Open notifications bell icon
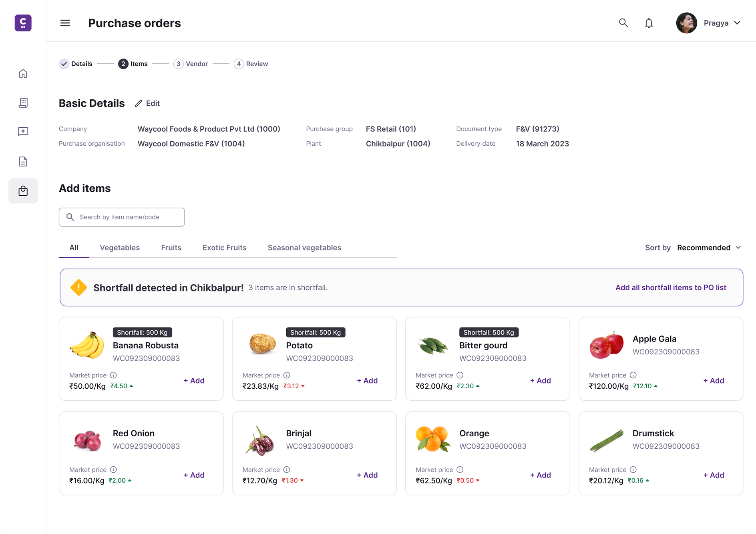756x534 pixels. (649, 23)
